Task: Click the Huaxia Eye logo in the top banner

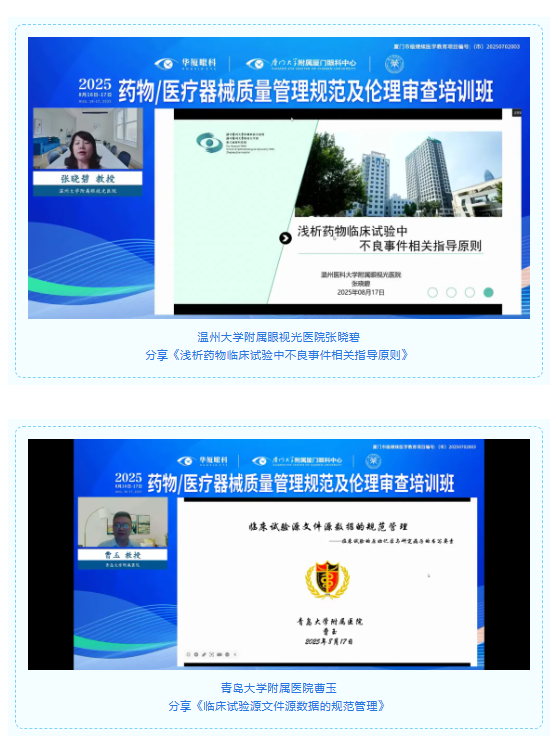Action: pos(185,64)
